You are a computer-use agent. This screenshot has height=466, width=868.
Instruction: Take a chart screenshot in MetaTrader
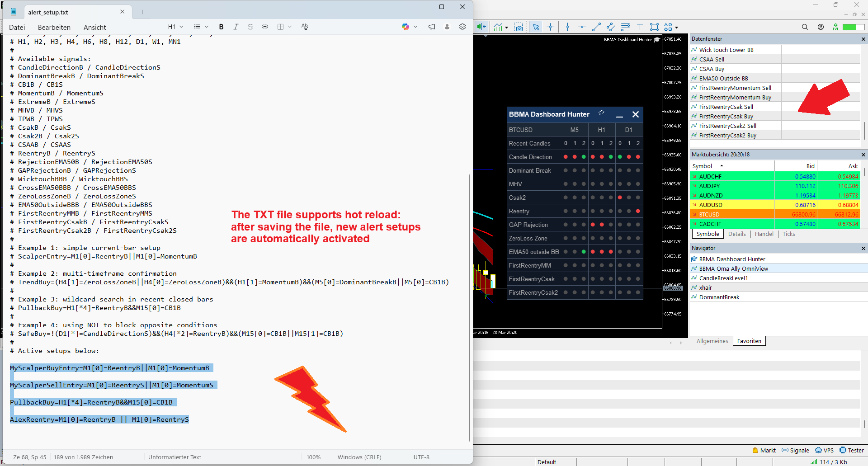(519, 27)
